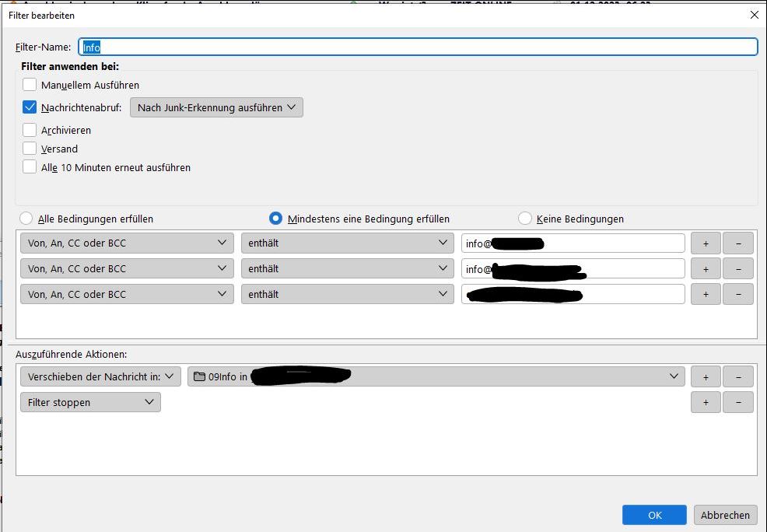This screenshot has height=532, width=767.
Task: Check Alle 10 Minuten erneut ausführen
Action: click(30, 167)
